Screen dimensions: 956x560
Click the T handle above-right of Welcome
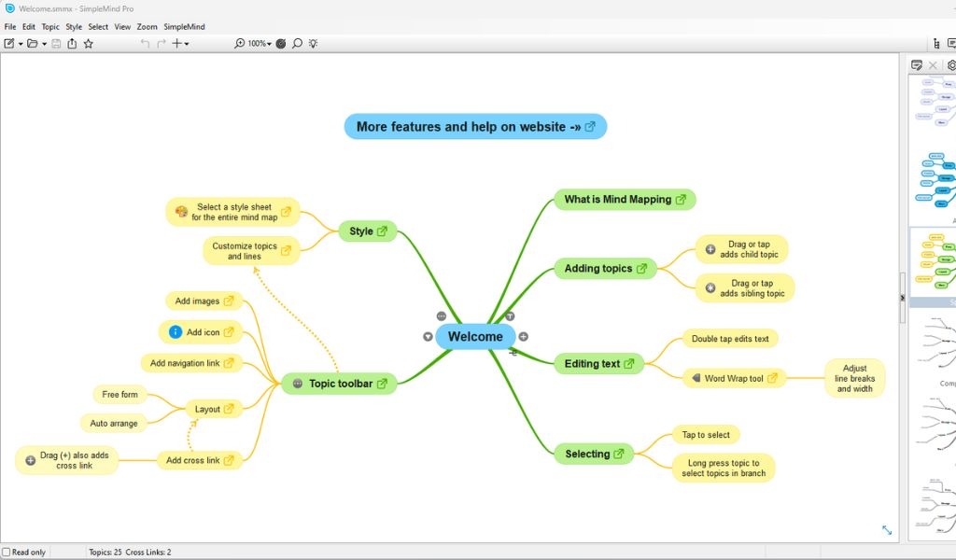point(510,315)
